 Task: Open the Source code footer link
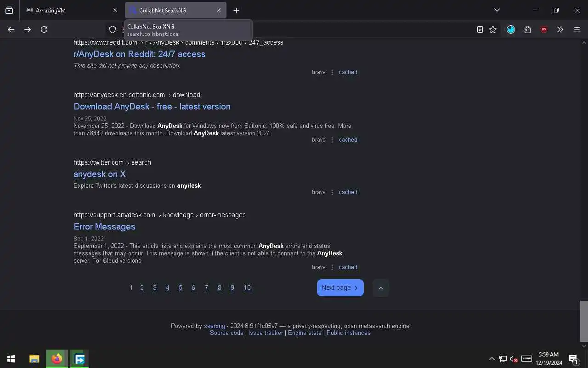[226, 333]
